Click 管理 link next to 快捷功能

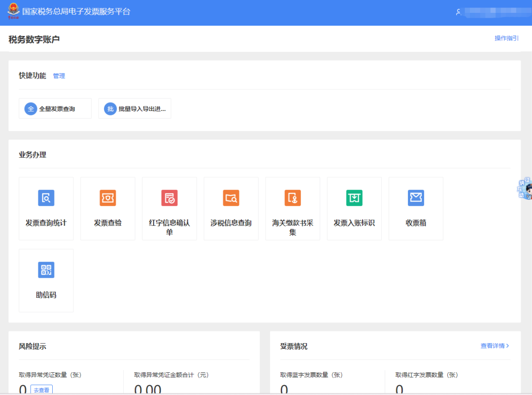tap(59, 76)
